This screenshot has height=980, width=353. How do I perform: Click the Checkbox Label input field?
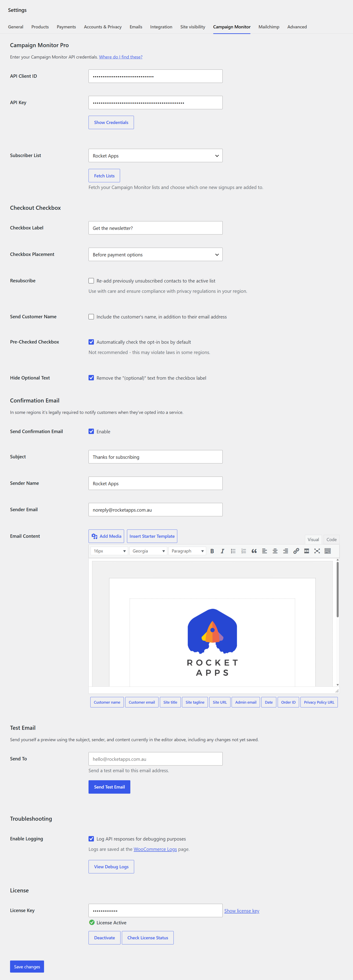(155, 228)
